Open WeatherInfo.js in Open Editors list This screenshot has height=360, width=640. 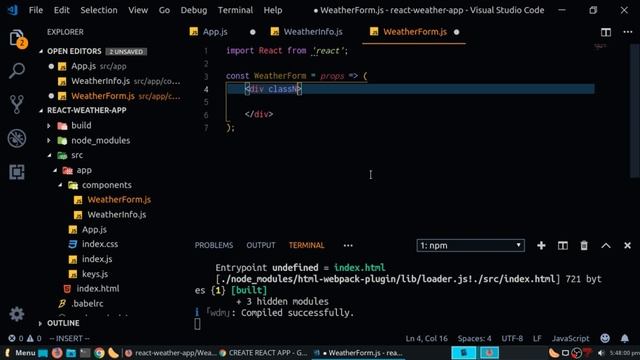click(100, 81)
